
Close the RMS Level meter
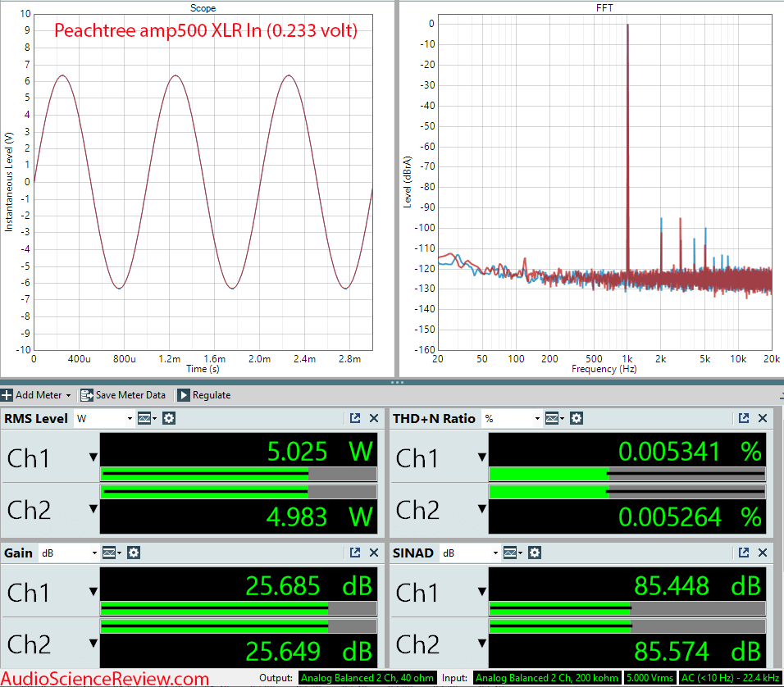point(374,418)
